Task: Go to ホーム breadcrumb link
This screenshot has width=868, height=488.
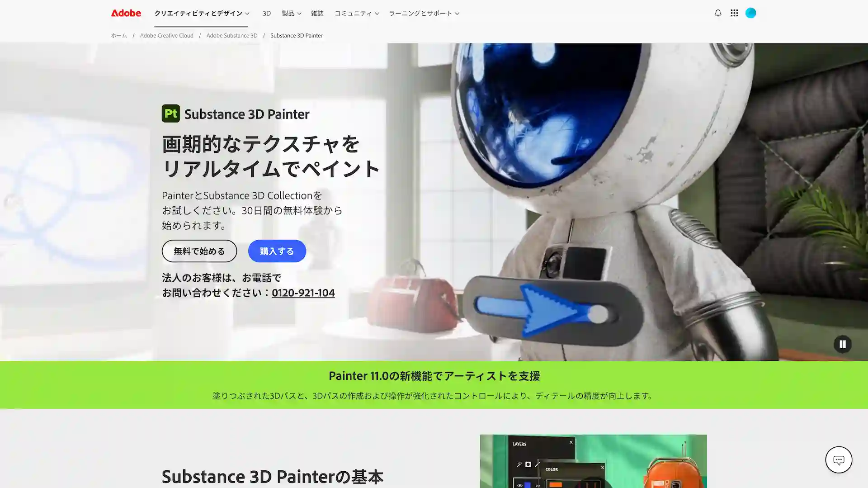Action: point(119,35)
